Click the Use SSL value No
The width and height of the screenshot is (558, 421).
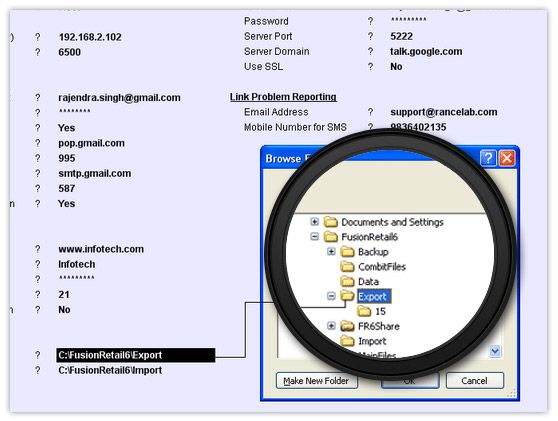click(x=396, y=67)
